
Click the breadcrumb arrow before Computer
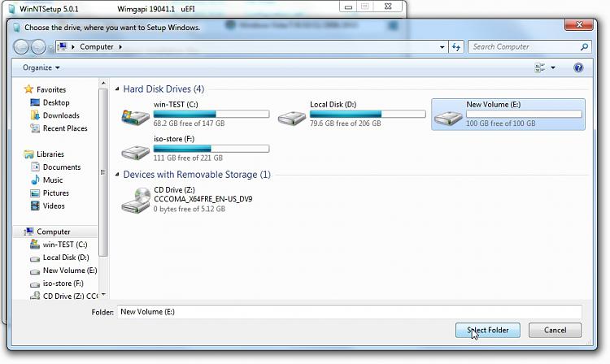pyautogui.click(x=72, y=46)
